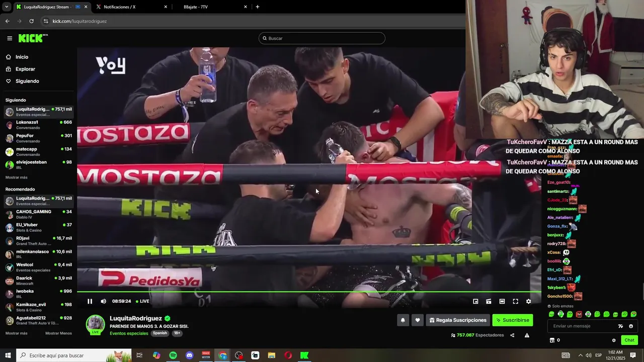
Task: Open Agustabell212 recommended channel
Action: coord(39,320)
